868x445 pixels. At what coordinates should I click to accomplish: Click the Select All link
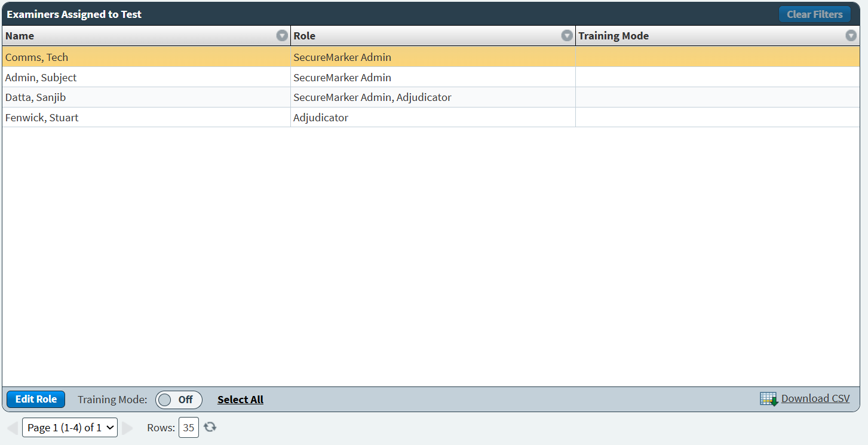pos(240,400)
